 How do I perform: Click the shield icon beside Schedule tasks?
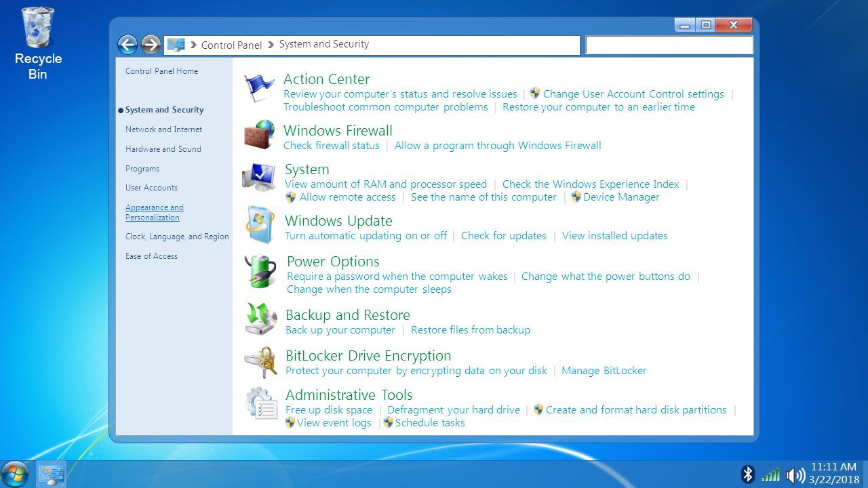click(389, 422)
